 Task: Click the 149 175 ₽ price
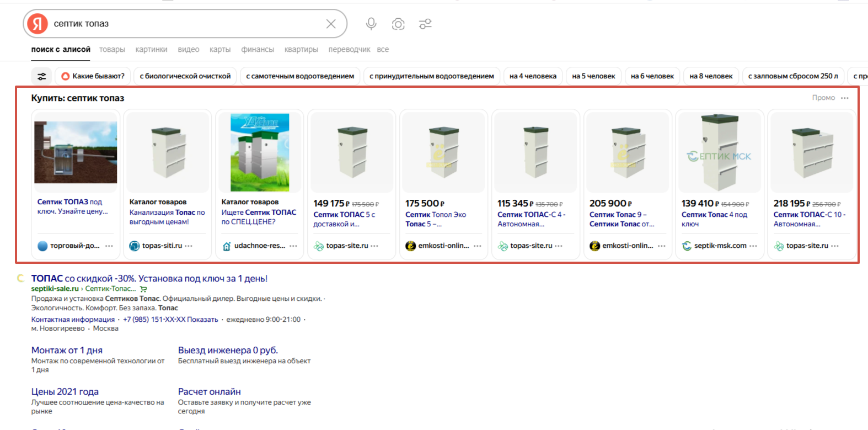coord(331,203)
